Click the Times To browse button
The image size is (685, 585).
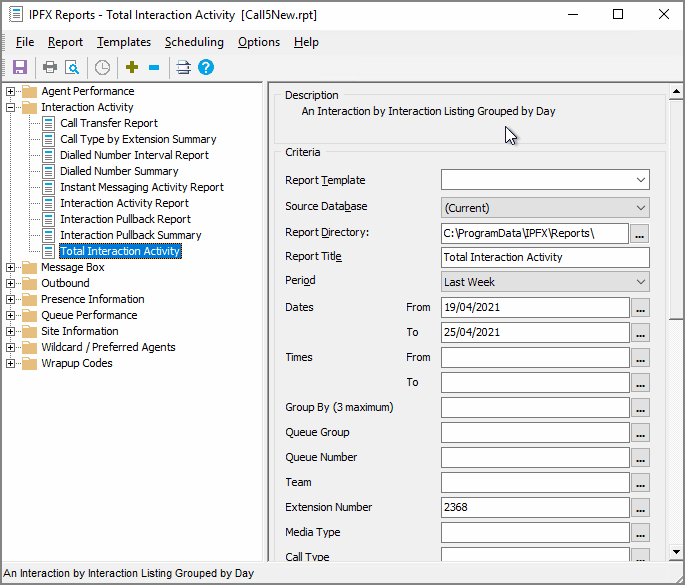coord(640,383)
